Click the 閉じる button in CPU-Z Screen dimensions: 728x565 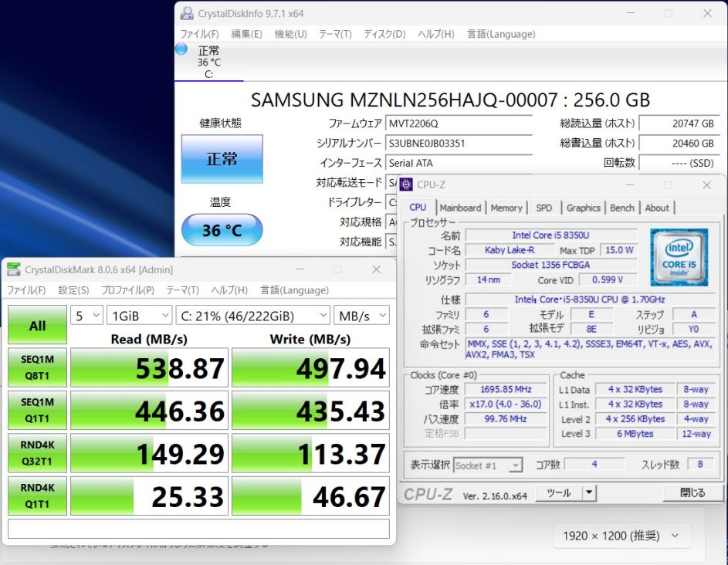(x=692, y=493)
